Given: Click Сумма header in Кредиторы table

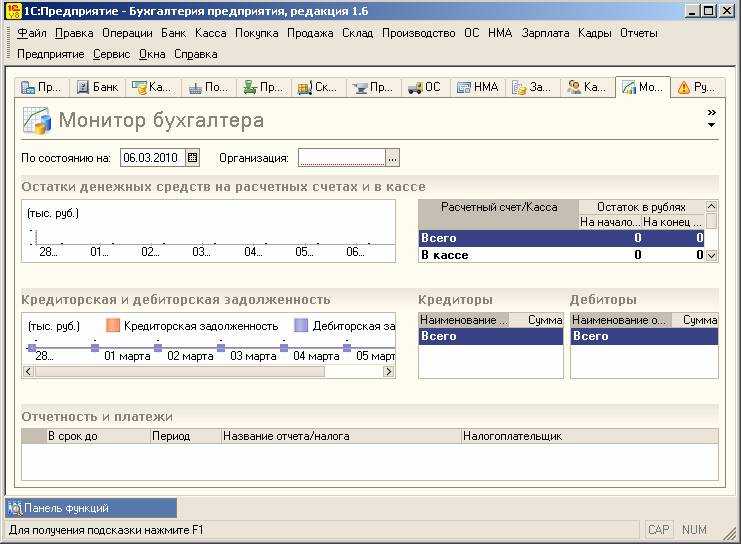Looking at the screenshot, I should (538, 320).
